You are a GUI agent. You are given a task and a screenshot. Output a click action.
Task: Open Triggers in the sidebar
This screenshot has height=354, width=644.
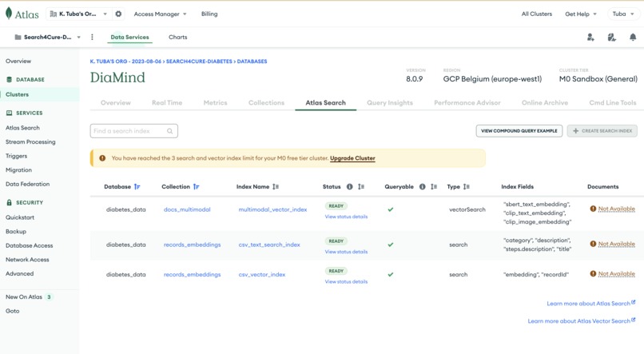(x=17, y=156)
